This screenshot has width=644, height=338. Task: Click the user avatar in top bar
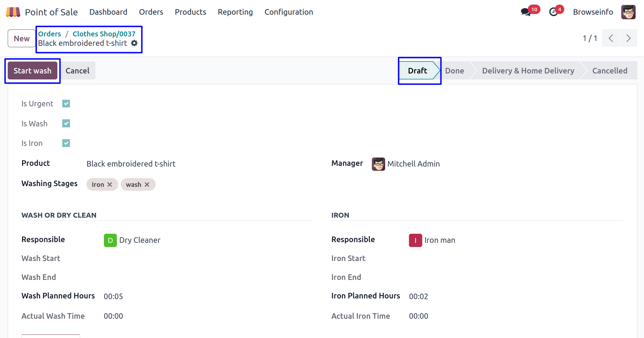(x=628, y=12)
